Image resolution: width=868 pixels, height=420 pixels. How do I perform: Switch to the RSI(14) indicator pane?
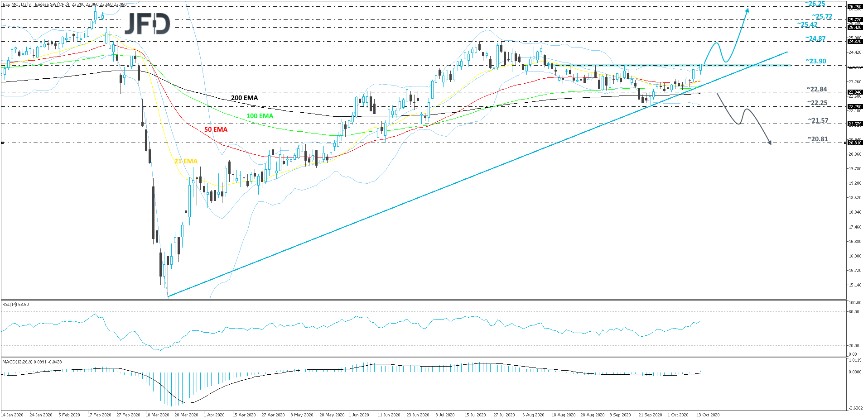point(16,305)
